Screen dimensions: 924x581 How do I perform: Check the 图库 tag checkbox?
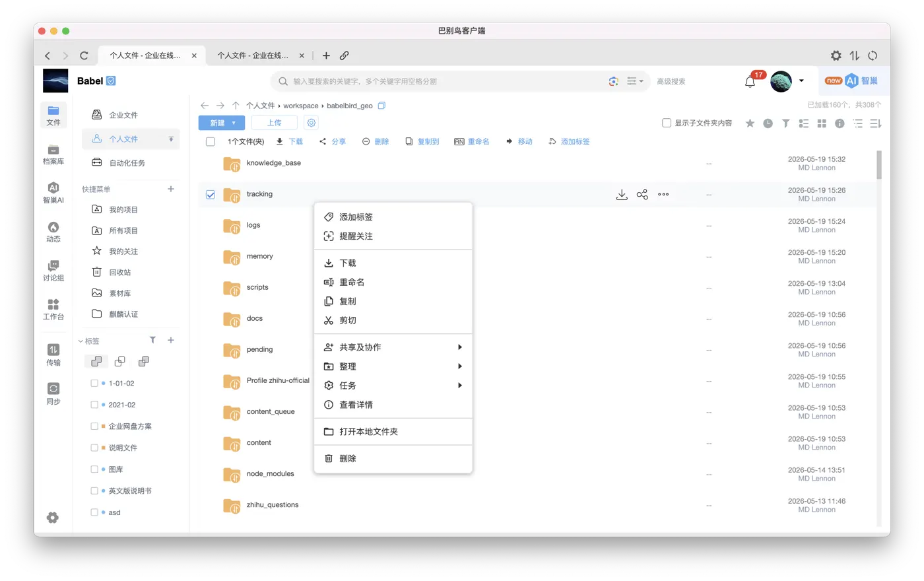pos(94,469)
